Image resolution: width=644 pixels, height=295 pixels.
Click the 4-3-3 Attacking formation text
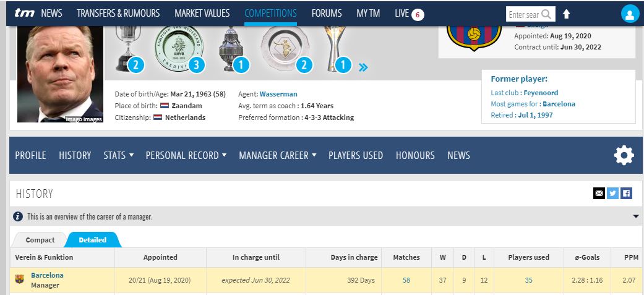(329, 118)
